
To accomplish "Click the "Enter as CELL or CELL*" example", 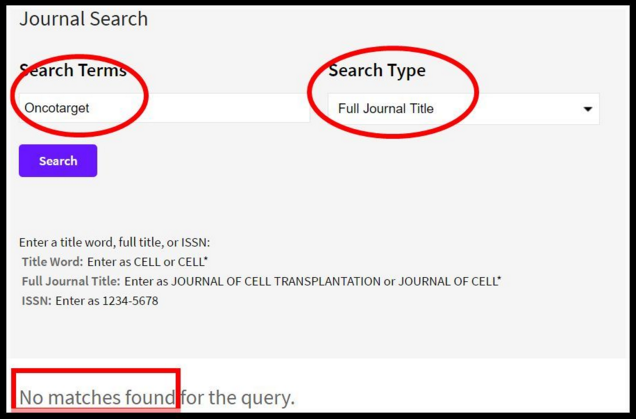I will [x=148, y=261].
